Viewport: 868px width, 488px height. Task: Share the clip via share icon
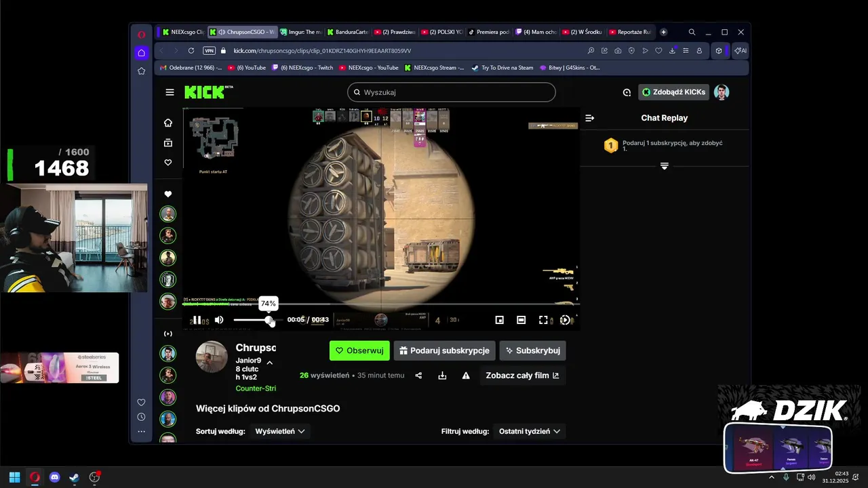click(418, 375)
